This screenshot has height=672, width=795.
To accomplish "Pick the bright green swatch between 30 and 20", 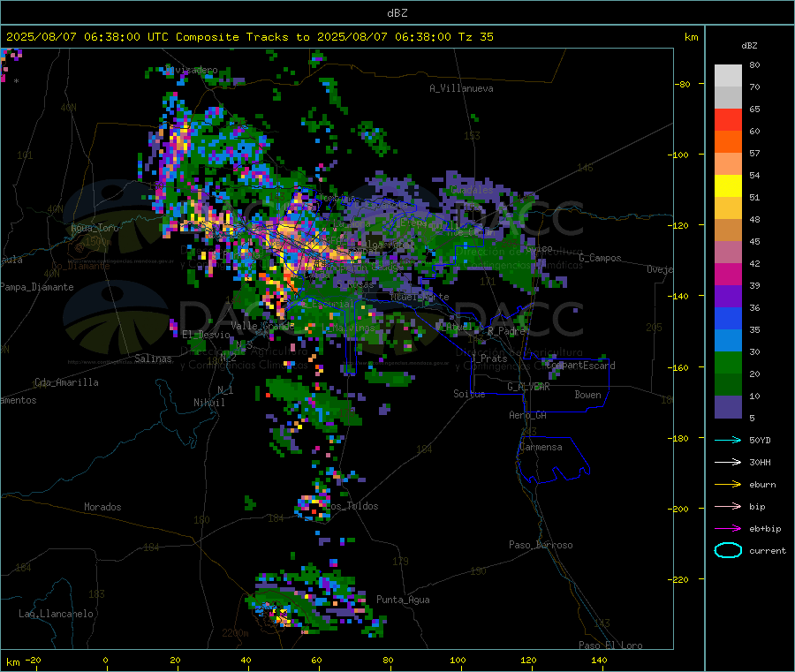I will pyautogui.click(x=728, y=362).
